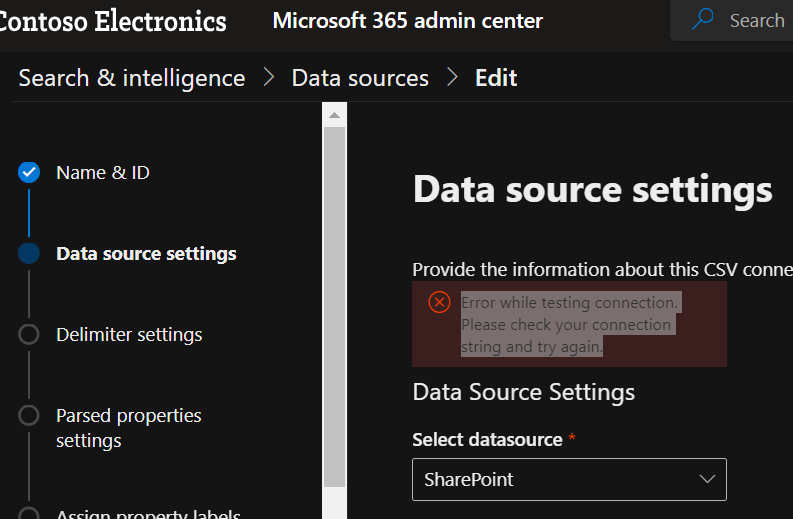Navigate to the Data sources breadcrumb
The width and height of the screenshot is (793, 519).
click(x=360, y=78)
